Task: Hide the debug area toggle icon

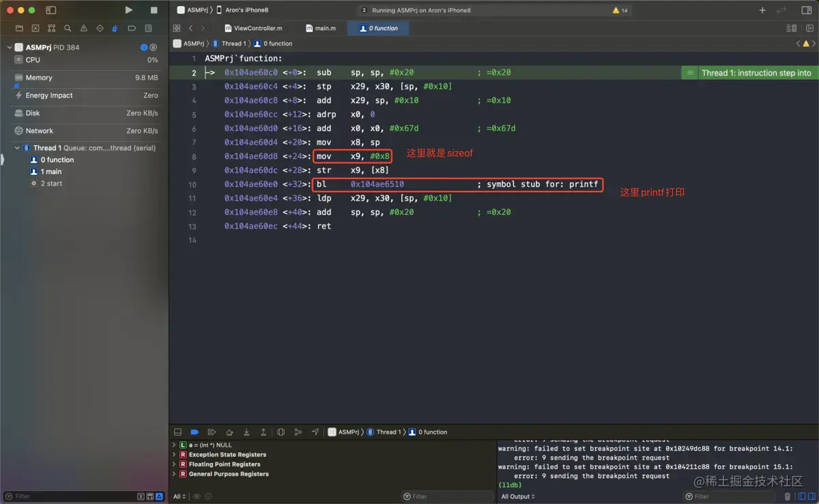Action: click(x=177, y=432)
